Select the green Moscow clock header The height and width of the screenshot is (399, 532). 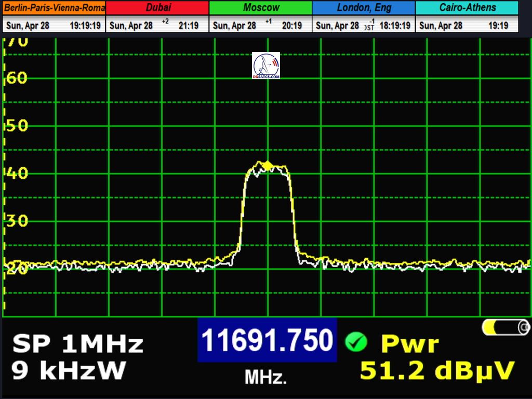pos(260,8)
